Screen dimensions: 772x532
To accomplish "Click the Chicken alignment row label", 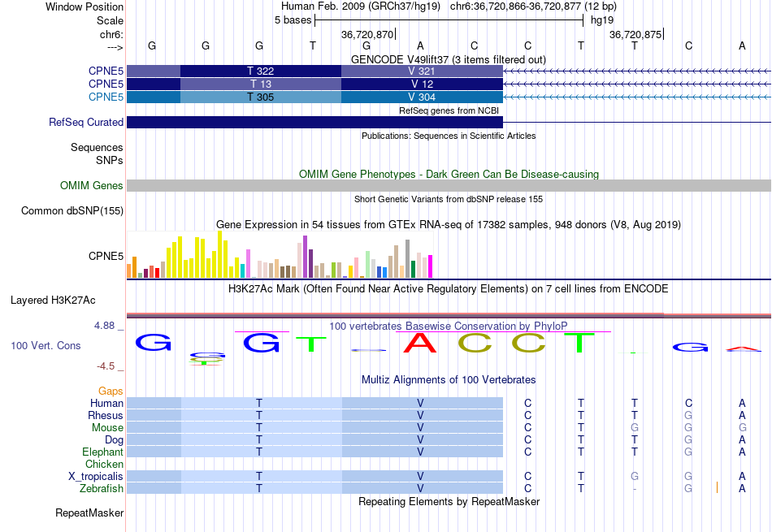I will 104,464.
